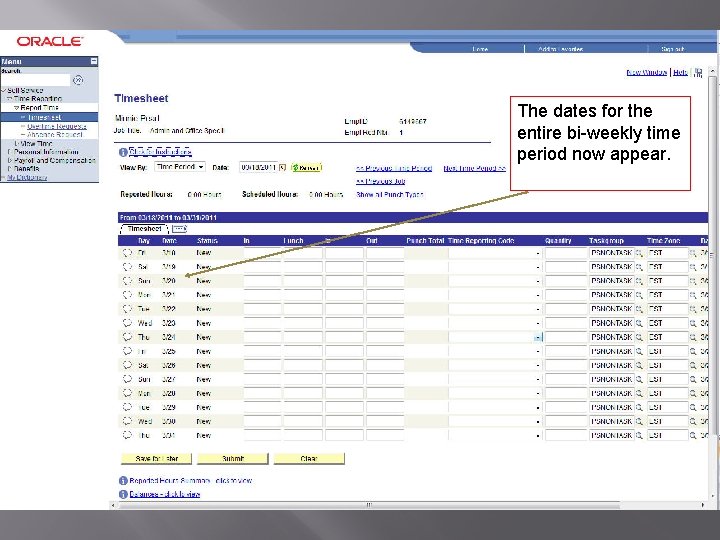
Task: Open Time Reporting Code dropdown for Thu 3/31
Action: (538, 435)
